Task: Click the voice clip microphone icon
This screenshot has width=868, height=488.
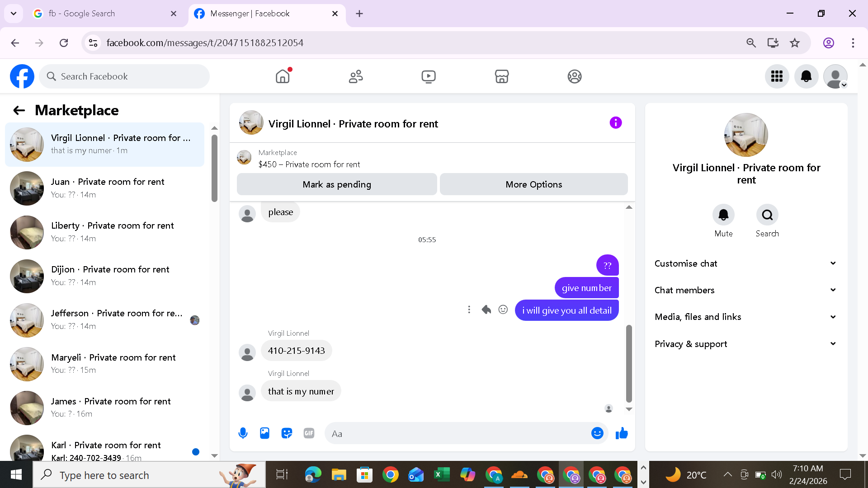Action: pyautogui.click(x=243, y=433)
